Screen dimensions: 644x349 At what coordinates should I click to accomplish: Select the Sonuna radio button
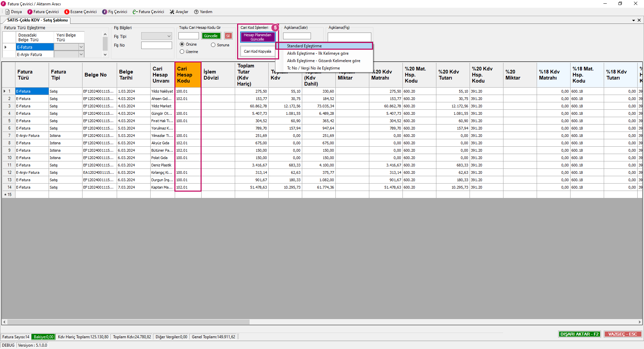[213, 45]
